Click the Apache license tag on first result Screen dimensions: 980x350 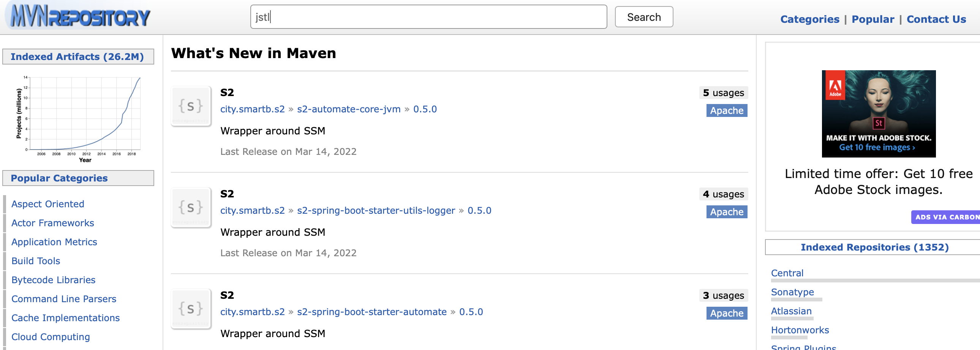pyautogui.click(x=726, y=110)
